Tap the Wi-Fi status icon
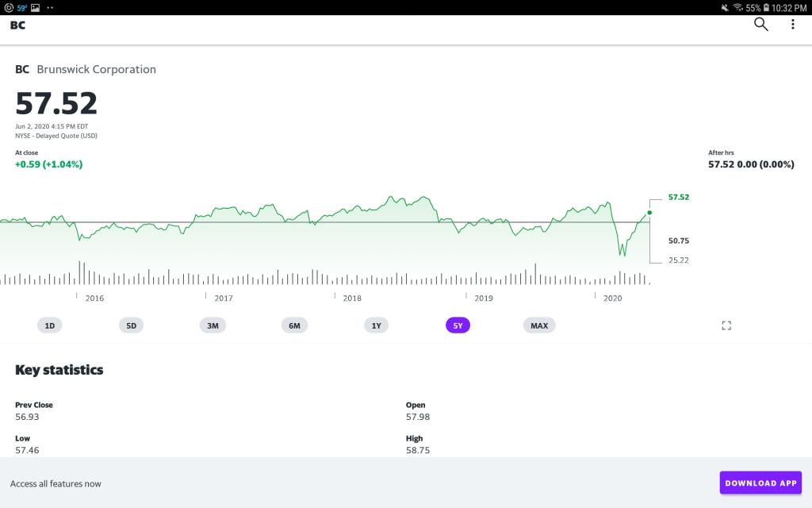Image resolution: width=812 pixels, height=508 pixels. 738,8
